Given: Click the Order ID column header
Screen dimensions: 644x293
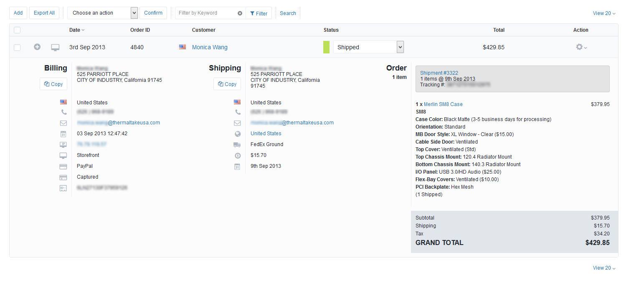Looking at the screenshot, I should point(140,30).
